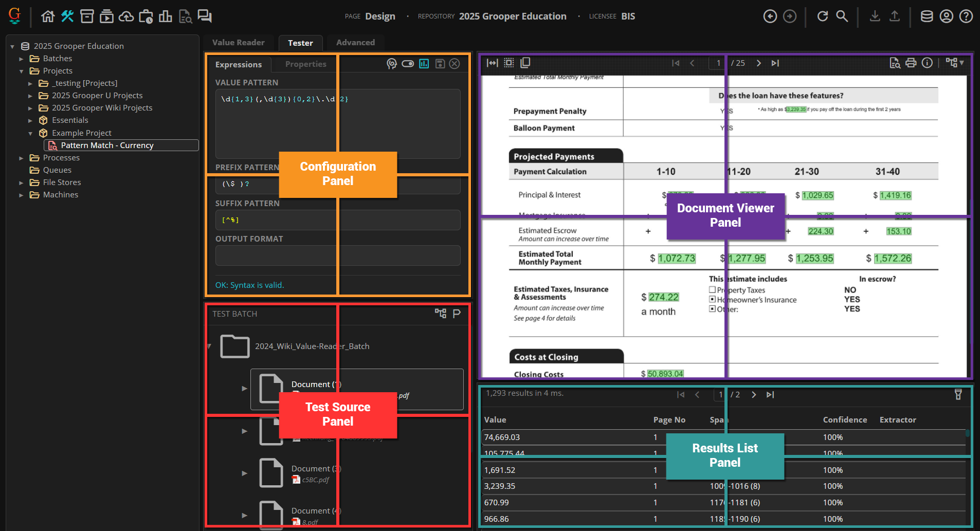
Task: Collapse the Example Project node
Action: 30,133
